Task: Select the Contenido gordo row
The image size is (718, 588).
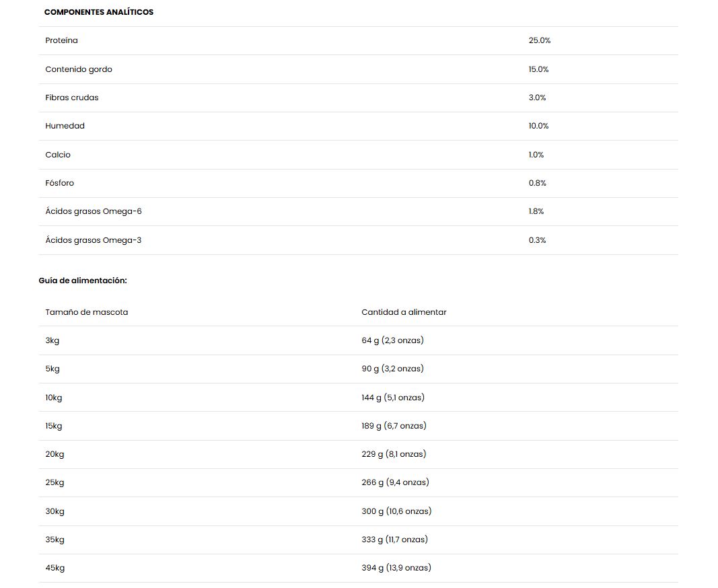Action: (x=359, y=69)
